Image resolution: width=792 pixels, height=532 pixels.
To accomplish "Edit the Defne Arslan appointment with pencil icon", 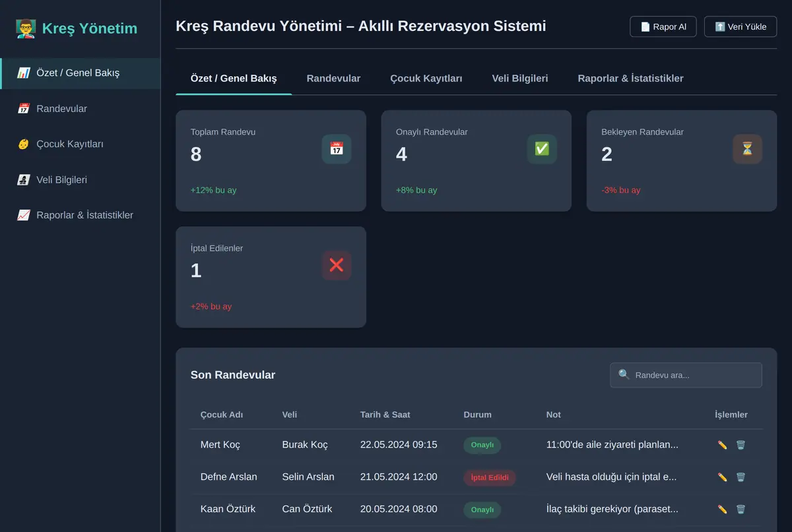I will click(x=722, y=477).
